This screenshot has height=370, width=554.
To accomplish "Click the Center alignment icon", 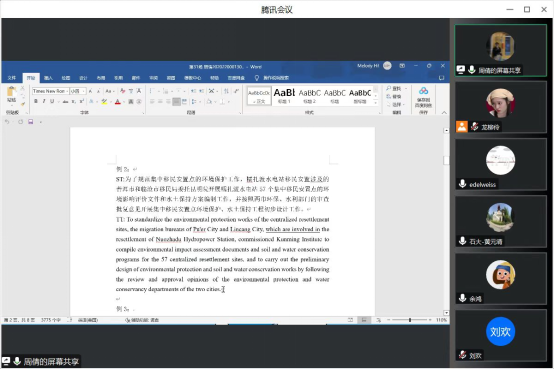I will click(x=160, y=102).
